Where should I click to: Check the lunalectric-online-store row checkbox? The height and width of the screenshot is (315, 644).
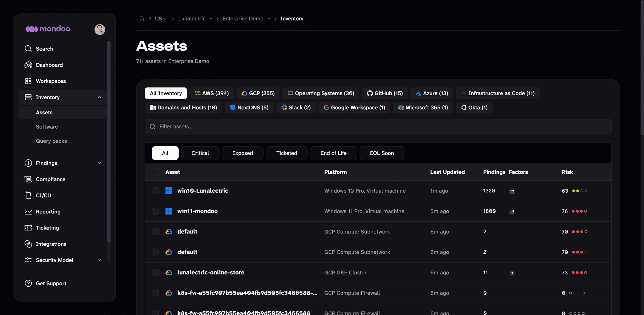(x=155, y=272)
